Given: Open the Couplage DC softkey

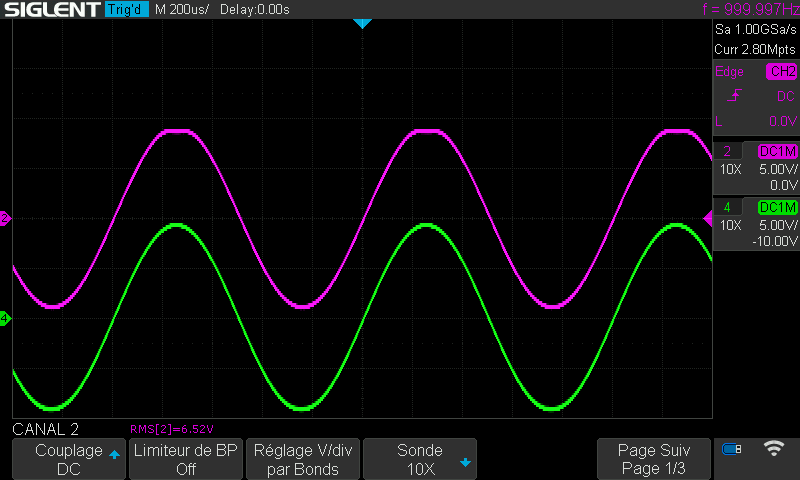Looking at the screenshot, I should coord(69,459).
